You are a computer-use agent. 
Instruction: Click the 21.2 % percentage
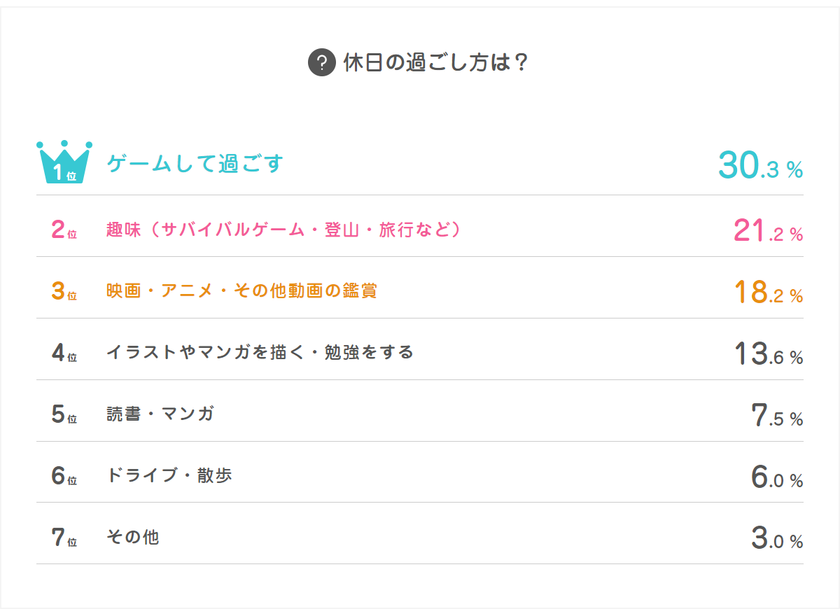(x=768, y=230)
